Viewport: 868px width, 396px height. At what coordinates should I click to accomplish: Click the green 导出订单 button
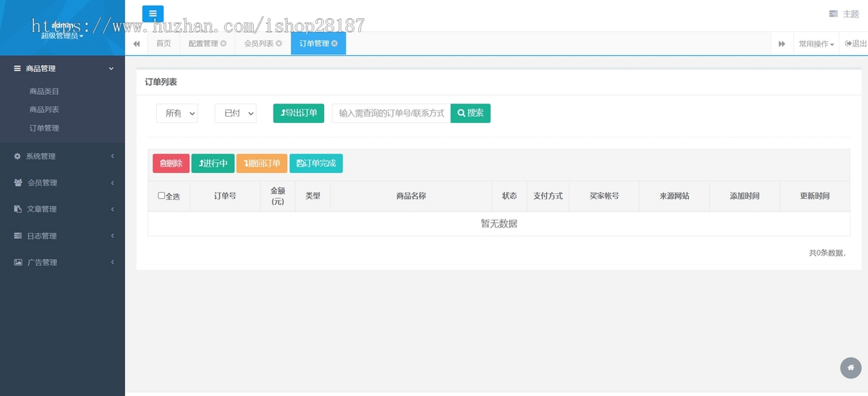tap(299, 113)
